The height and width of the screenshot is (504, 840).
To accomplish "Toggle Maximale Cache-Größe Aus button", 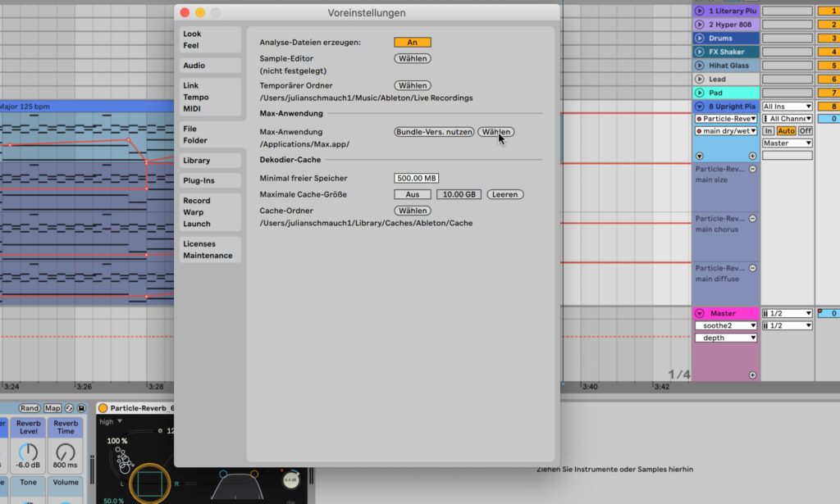I will coord(412,195).
